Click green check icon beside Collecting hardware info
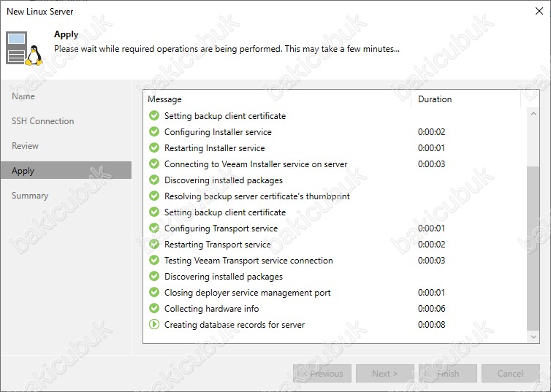The height and width of the screenshot is (392, 551). [x=154, y=308]
